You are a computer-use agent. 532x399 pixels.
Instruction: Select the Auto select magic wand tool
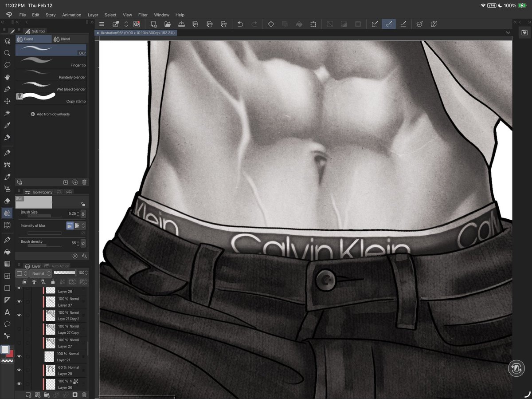[x=7, y=114]
